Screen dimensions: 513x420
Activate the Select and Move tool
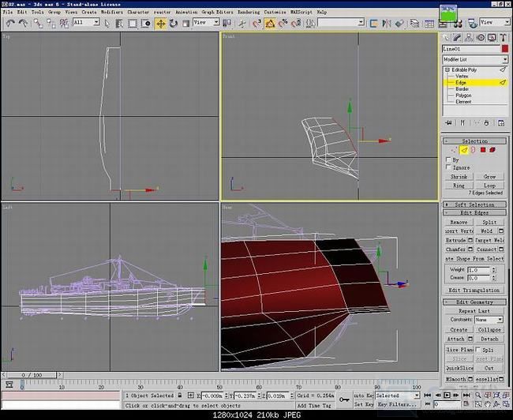161,23
